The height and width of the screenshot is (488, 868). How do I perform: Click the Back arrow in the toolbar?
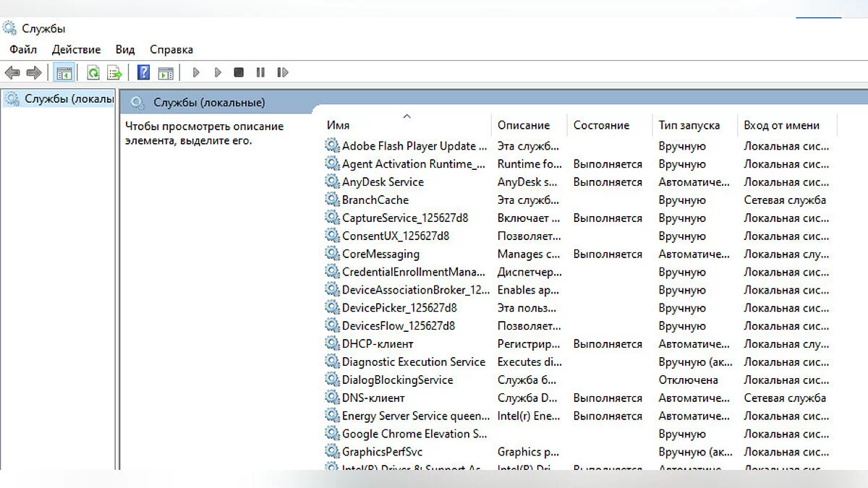[x=12, y=72]
